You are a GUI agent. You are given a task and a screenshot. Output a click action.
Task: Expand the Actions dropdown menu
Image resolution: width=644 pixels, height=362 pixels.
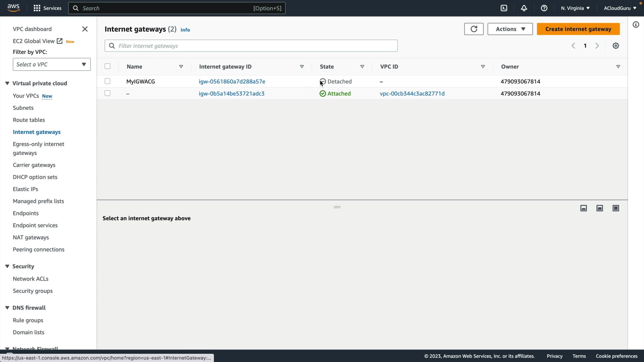point(510,29)
